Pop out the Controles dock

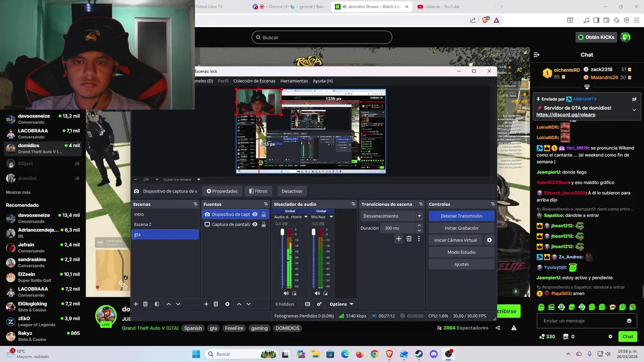[x=493, y=204]
